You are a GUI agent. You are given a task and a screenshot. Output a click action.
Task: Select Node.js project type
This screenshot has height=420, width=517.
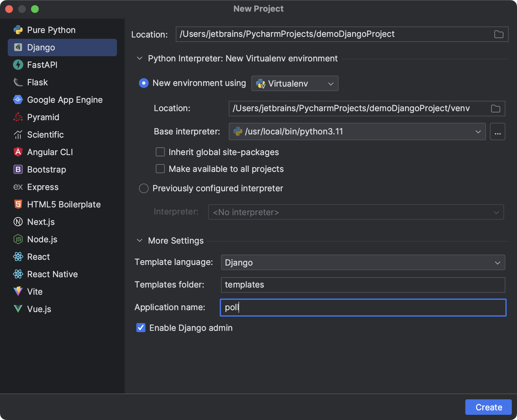pyautogui.click(x=18, y=239)
